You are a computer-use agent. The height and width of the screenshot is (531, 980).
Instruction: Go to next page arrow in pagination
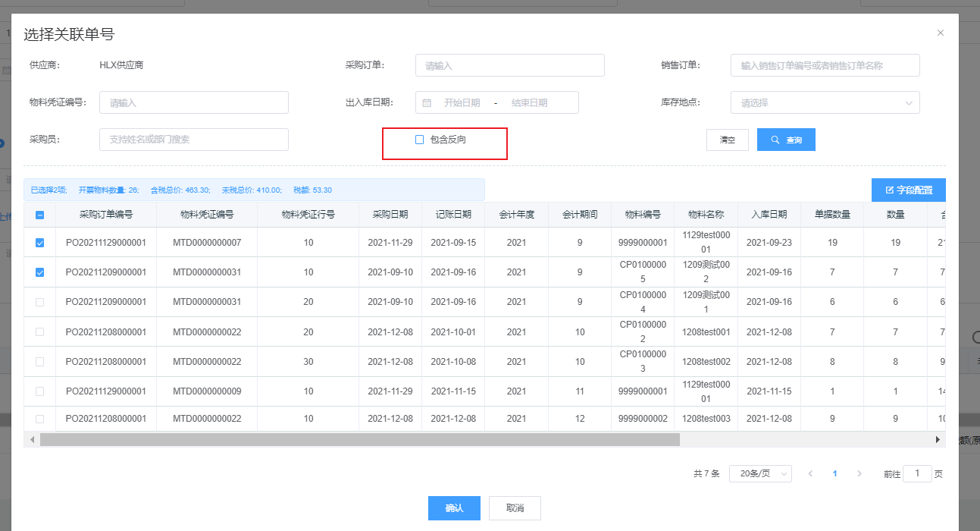coord(859,473)
